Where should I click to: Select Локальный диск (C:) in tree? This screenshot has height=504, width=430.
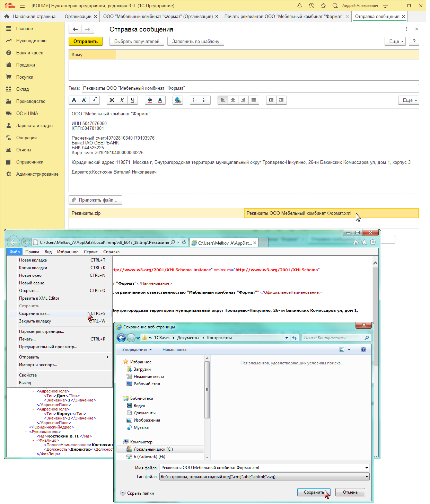tap(153, 449)
